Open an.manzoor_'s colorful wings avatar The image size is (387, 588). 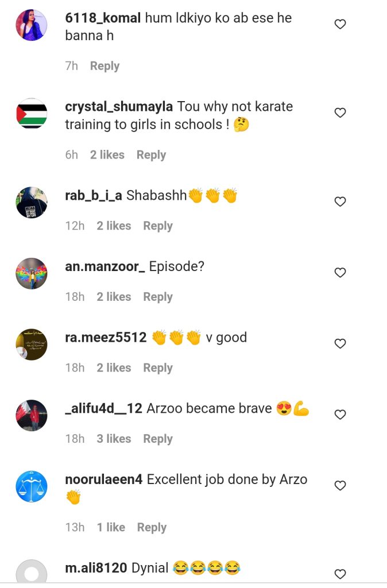[32, 273]
